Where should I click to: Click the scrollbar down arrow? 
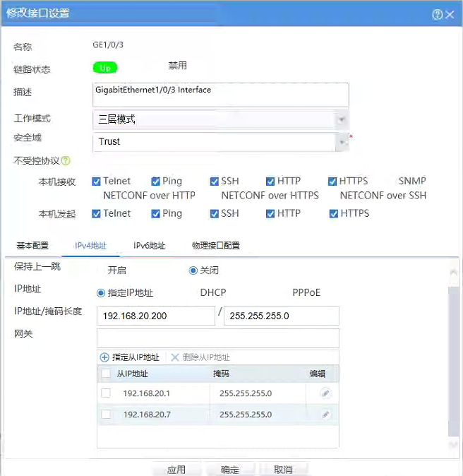(454, 445)
